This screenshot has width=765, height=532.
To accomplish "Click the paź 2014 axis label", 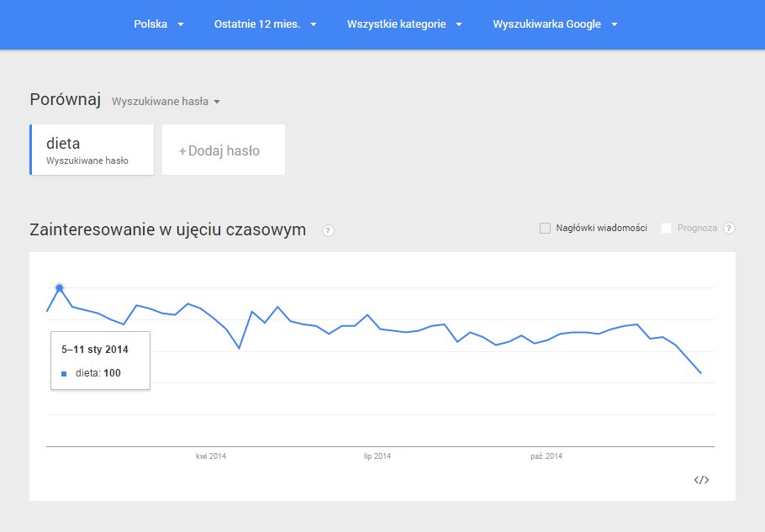I will pyautogui.click(x=546, y=456).
